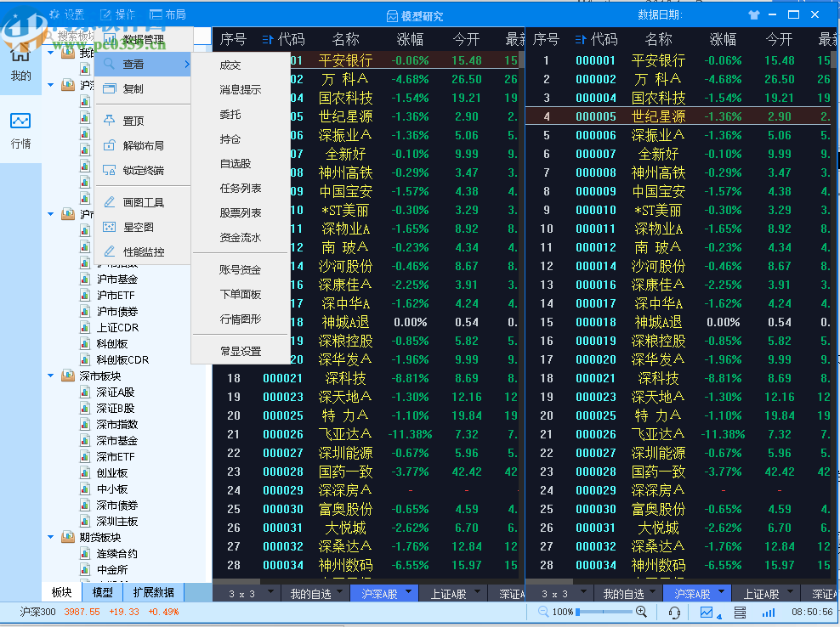Switch to the 模型 tab
Screen dimensions: 840x627
[101, 592]
